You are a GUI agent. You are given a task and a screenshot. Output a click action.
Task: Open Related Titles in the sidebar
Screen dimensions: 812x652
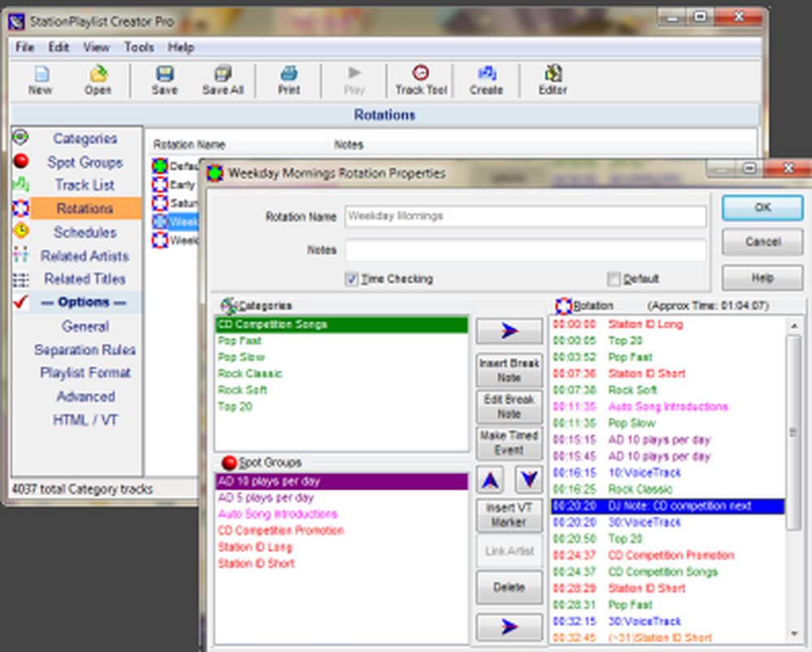(x=85, y=279)
